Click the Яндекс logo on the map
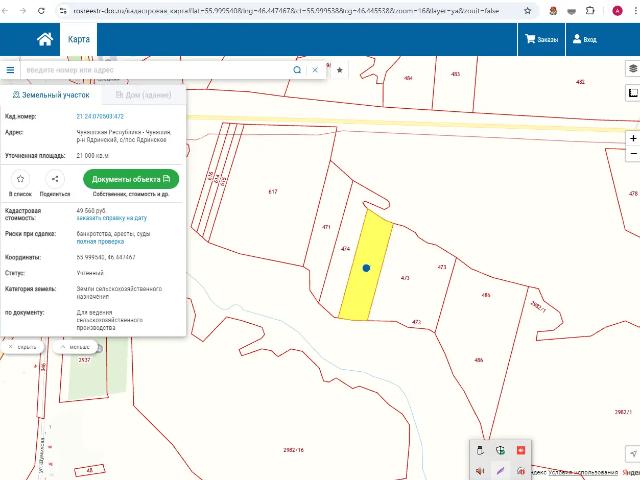 point(631,472)
